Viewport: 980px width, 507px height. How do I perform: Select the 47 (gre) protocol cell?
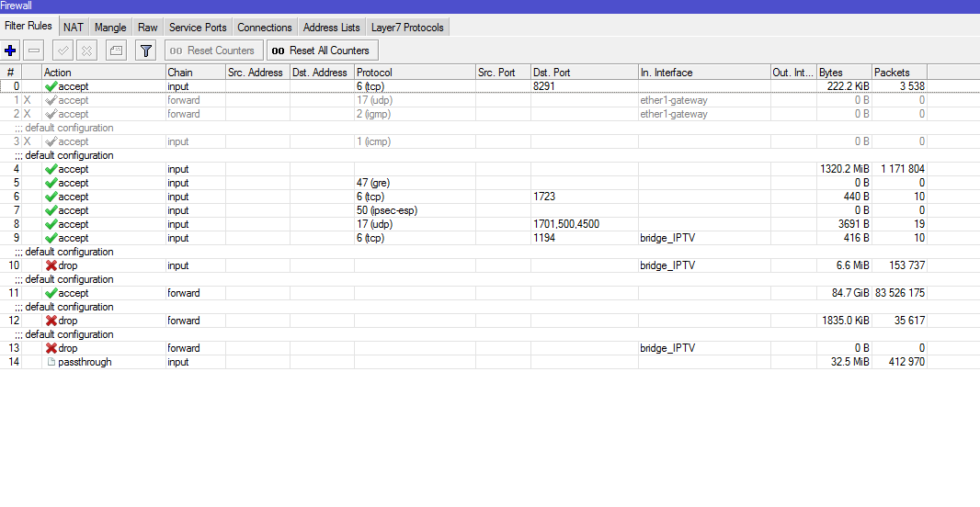pos(415,183)
